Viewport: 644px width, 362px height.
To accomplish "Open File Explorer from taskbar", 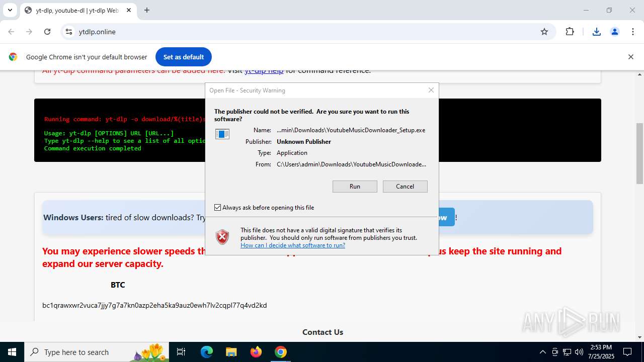I will (231, 352).
